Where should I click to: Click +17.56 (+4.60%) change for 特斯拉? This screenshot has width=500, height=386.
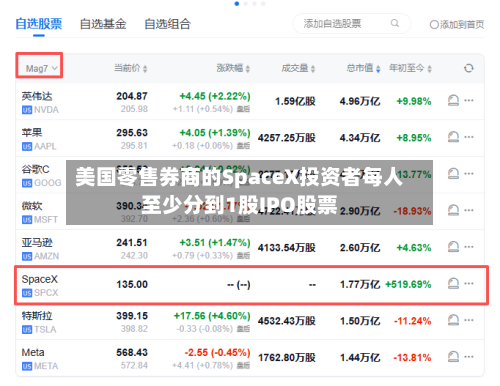point(212,316)
